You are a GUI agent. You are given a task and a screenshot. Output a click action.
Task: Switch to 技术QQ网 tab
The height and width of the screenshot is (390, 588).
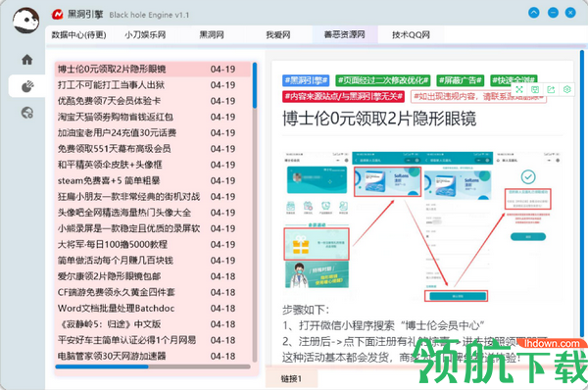[x=411, y=35]
